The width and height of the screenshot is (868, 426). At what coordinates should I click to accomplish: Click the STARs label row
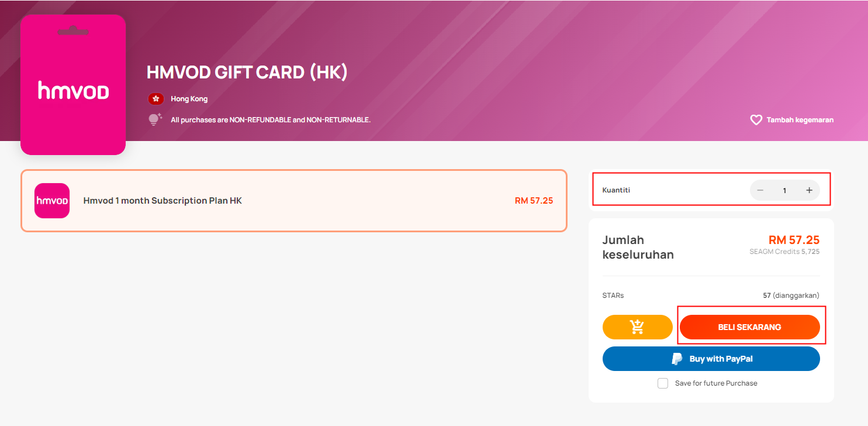[x=711, y=296]
